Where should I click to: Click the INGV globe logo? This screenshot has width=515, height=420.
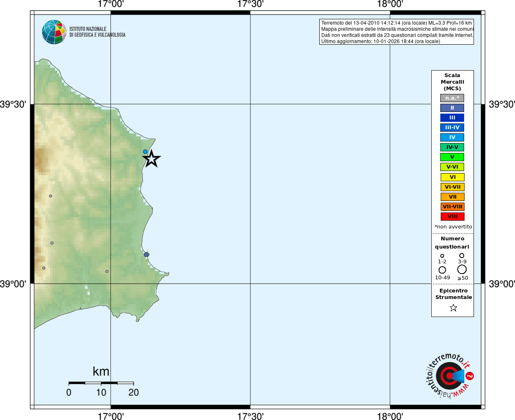pos(54,32)
